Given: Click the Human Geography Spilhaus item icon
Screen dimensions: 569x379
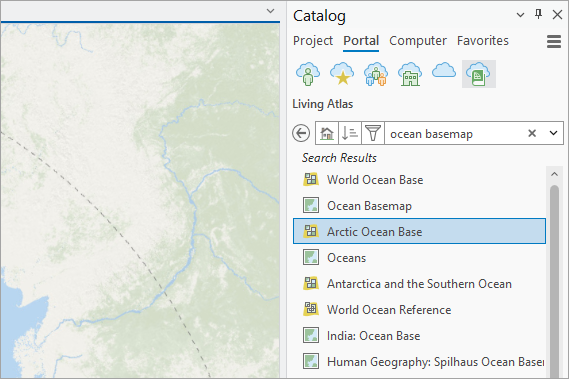Looking at the screenshot, I should (311, 361).
